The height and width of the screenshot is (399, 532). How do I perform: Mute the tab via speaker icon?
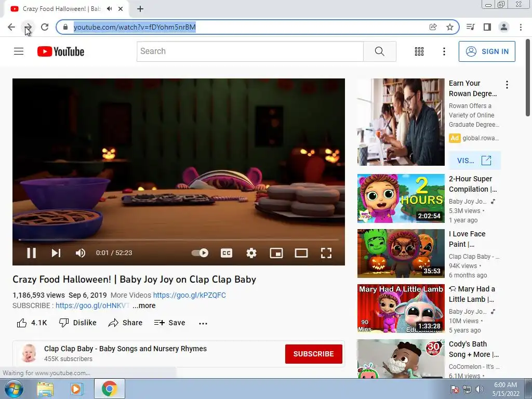tap(109, 9)
